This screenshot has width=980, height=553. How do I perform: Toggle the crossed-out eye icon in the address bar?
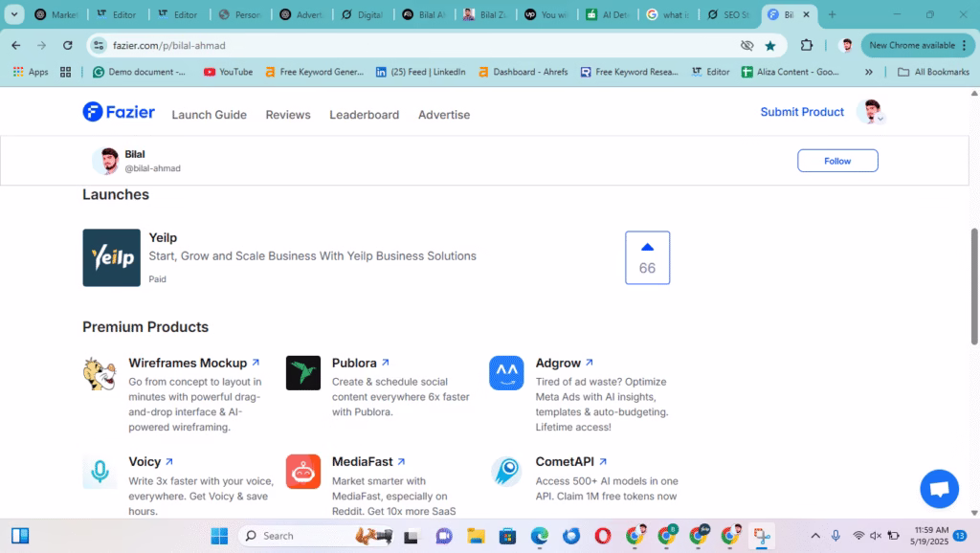[746, 46]
